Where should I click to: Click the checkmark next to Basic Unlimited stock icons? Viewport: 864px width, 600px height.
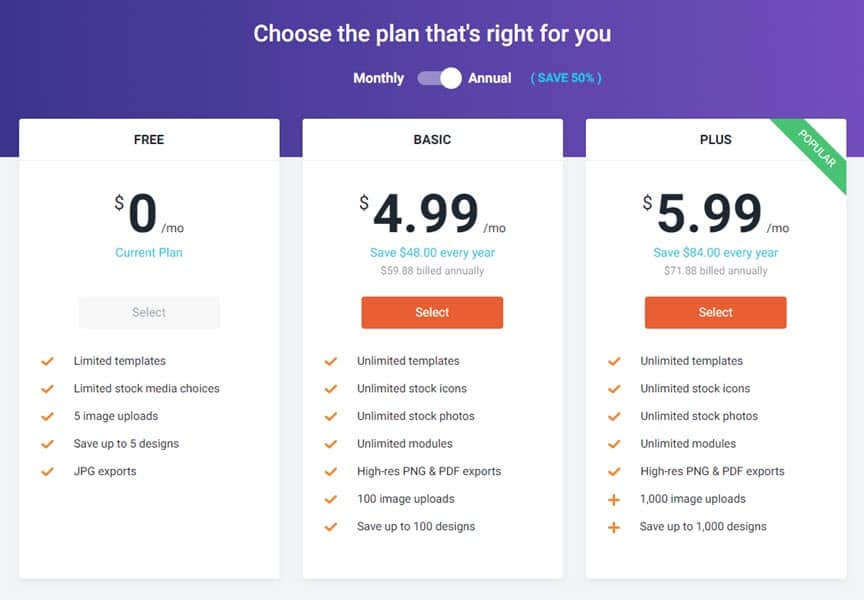[331, 389]
